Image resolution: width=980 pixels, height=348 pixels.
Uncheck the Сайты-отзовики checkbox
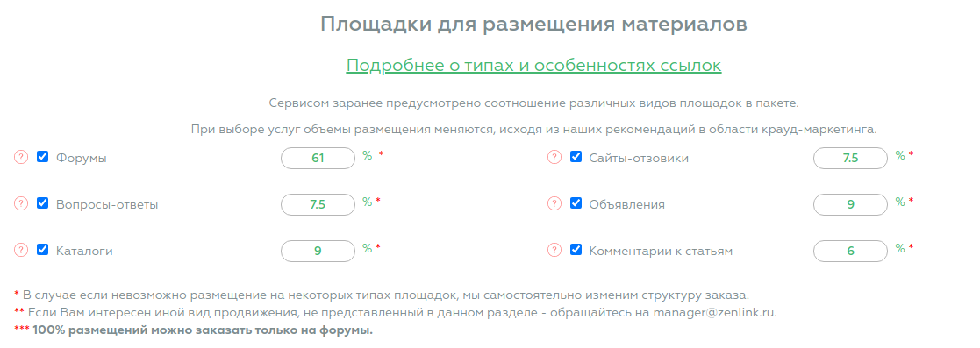pyautogui.click(x=576, y=157)
